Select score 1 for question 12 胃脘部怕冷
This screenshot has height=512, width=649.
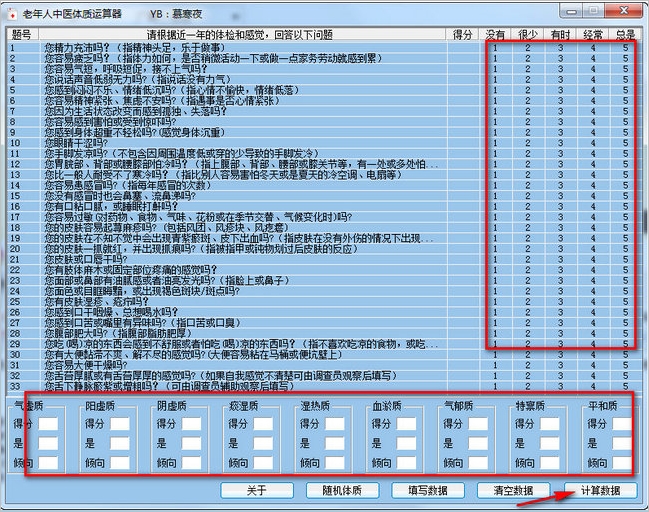495,164
